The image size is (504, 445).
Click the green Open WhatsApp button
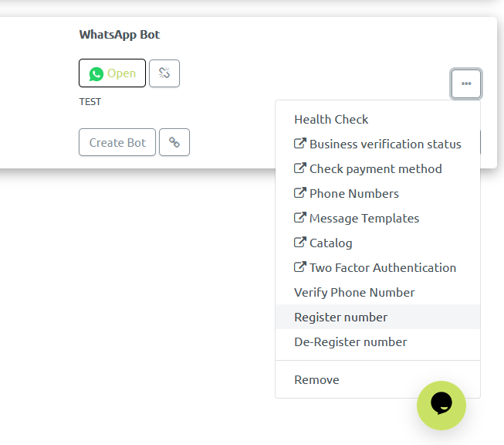pyautogui.click(x=112, y=73)
